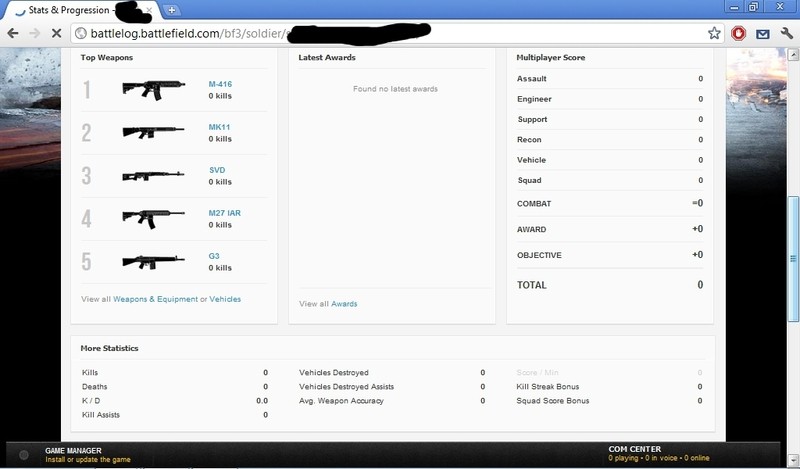Viewport: 800px width, 469px height.
Task: Switch to the Stats & Progression tab
Action: (70, 10)
